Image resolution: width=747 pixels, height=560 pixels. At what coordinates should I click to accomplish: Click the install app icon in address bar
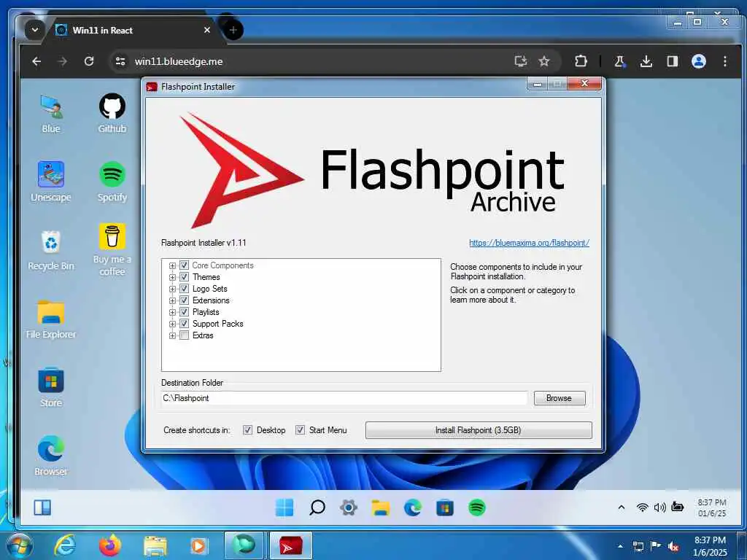[x=521, y=61]
